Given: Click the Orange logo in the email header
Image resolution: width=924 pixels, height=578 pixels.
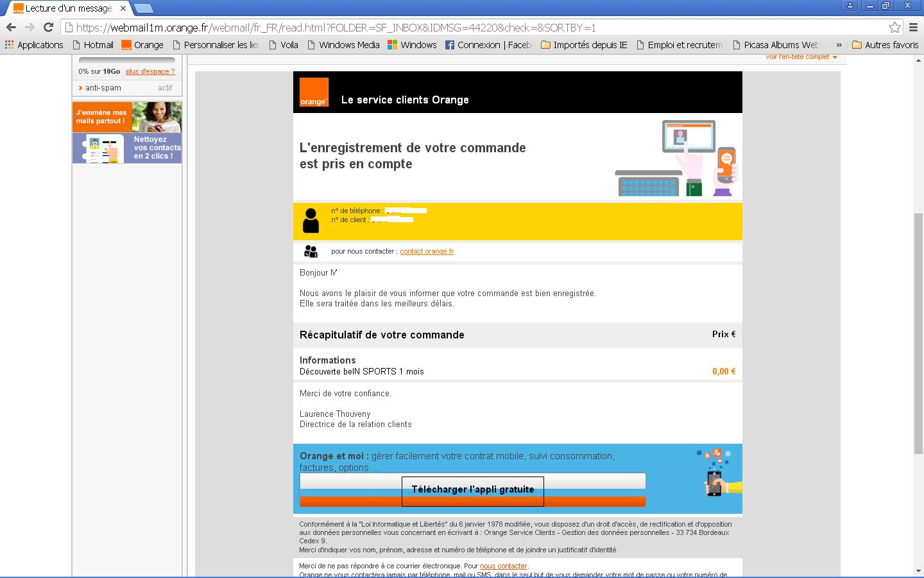Looking at the screenshot, I should point(314,92).
